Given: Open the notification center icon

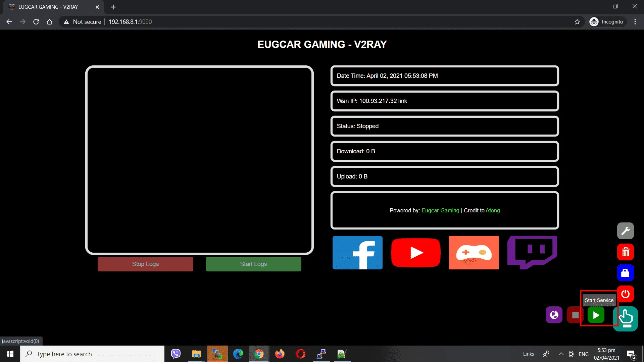Looking at the screenshot, I should [631, 354].
